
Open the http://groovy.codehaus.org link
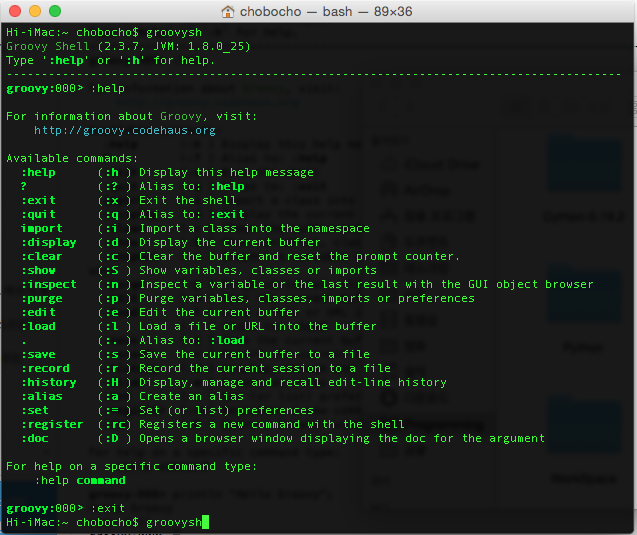tap(125, 130)
